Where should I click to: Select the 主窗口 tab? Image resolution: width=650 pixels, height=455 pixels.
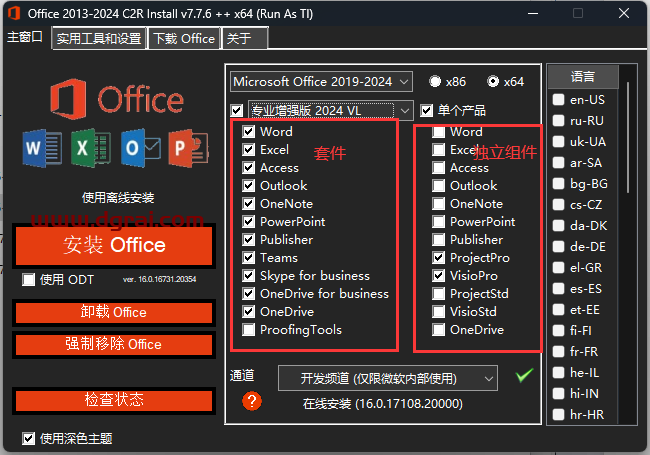tap(25, 37)
